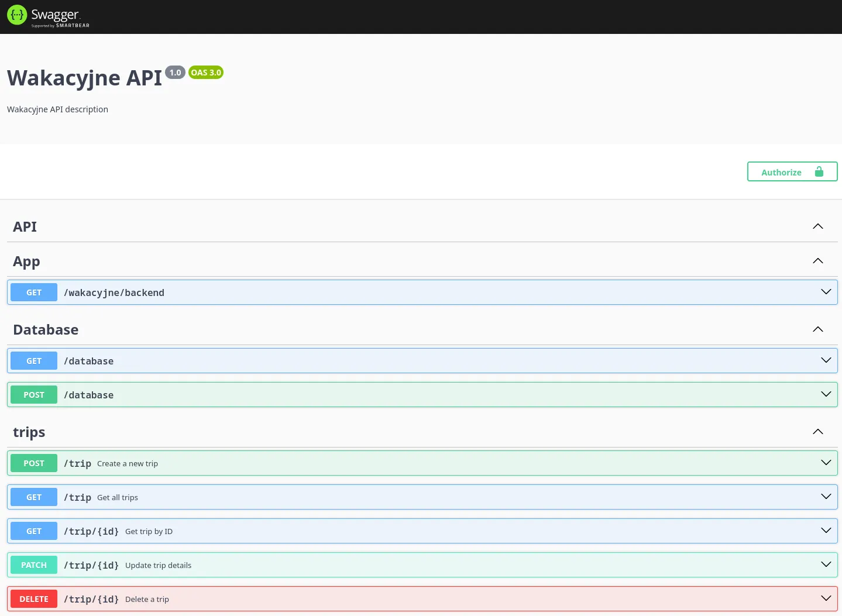This screenshot has width=842, height=616.
Task: Click the 1.0 version badge
Action: tap(175, 72)
